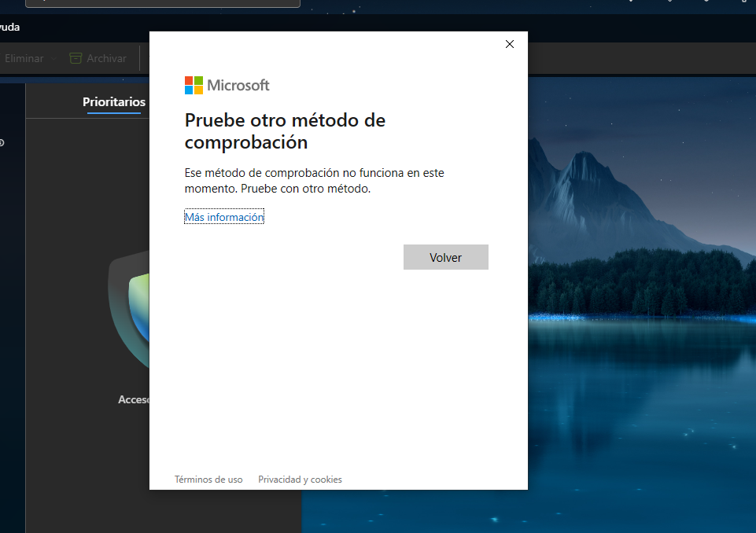The width and height of the screenshot is (756, 533).
Task: Open the Más información link
Action: [223, 216]
